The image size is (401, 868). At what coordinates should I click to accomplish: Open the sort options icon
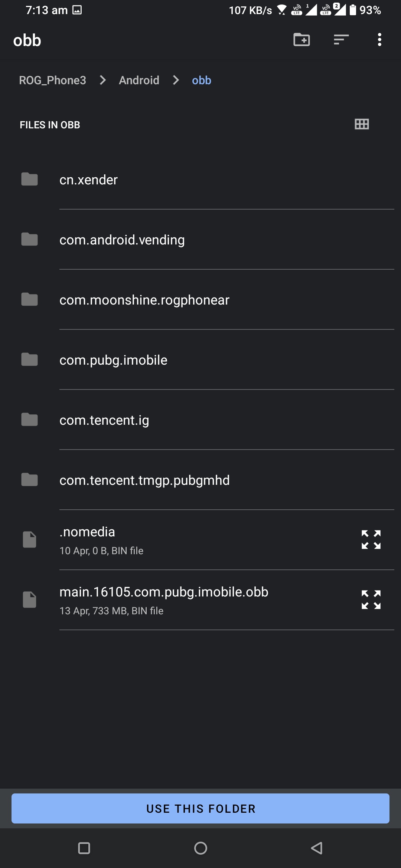click(x=341, y=40)
